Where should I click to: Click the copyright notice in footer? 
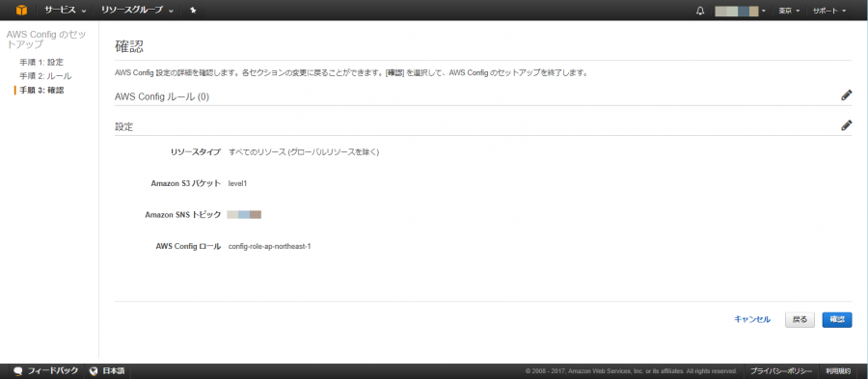click(631, 371)
